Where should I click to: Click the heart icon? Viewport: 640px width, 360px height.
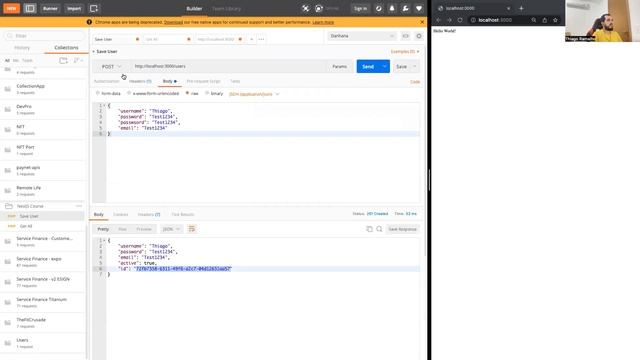point(419,8)
